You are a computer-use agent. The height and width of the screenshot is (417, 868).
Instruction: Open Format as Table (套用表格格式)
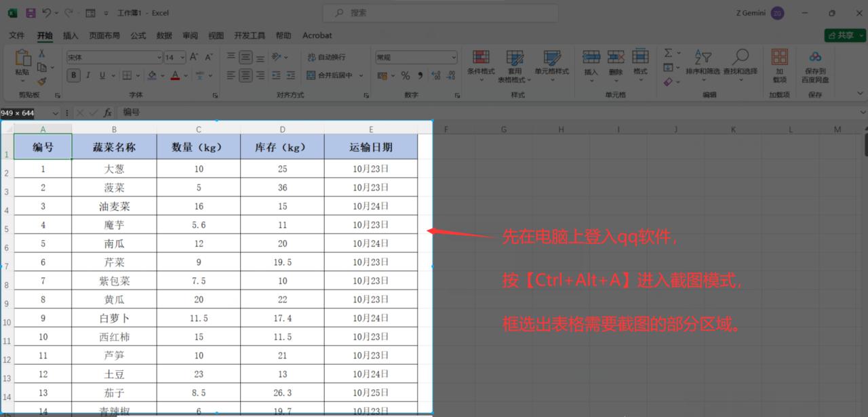[515, 65]
